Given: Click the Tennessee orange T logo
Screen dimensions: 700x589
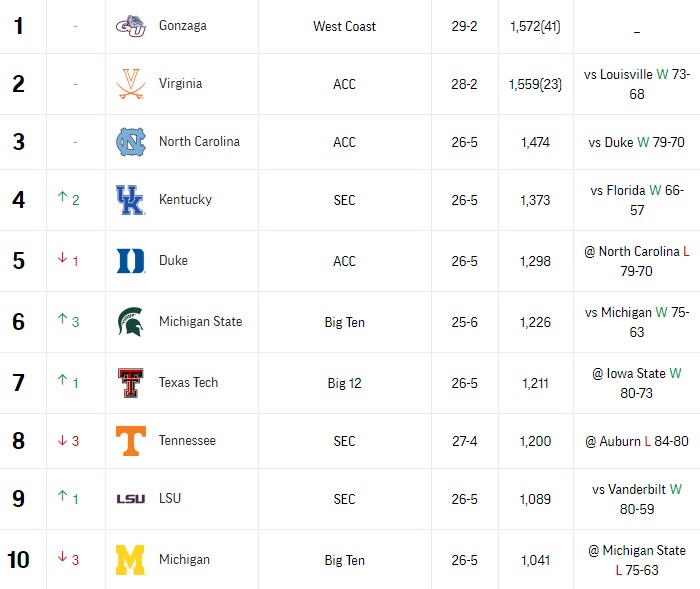Looking at the screenshot, I should click(131, 441).
